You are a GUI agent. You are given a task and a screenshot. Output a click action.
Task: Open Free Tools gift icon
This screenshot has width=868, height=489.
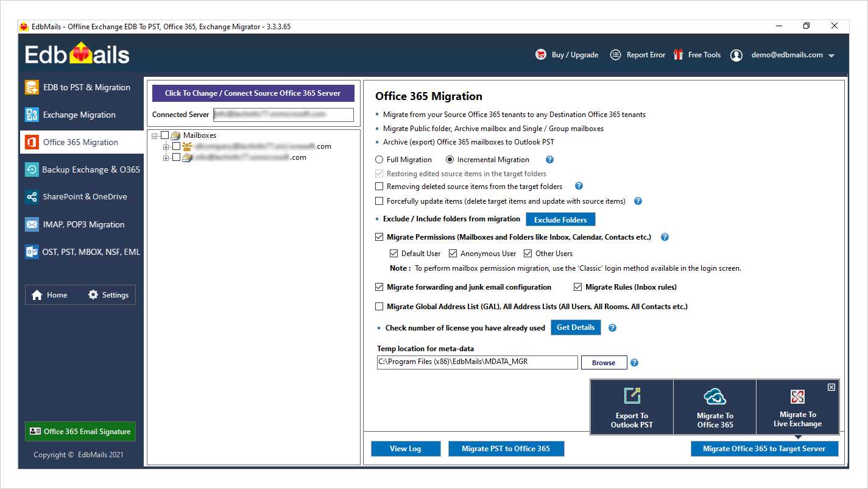(678, 55)
